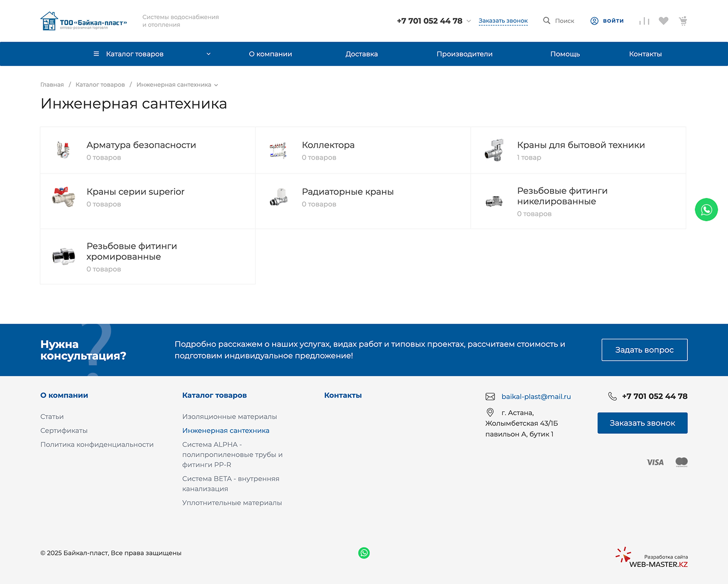The image size is (728, 584).
Task: Open the breadcrumb chevron next to Инженерная сантехника
Action: pyautogui.click(x=217, y=85)
